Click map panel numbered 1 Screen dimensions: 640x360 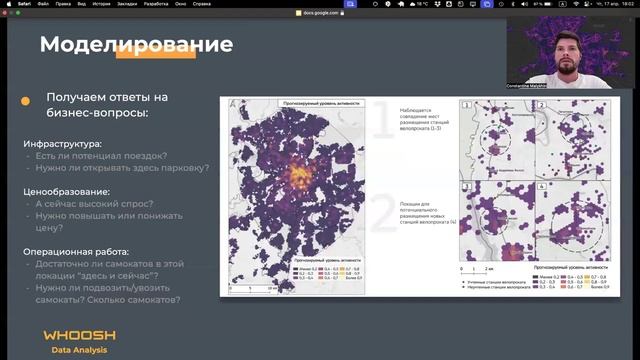click(x=497, y=140)
